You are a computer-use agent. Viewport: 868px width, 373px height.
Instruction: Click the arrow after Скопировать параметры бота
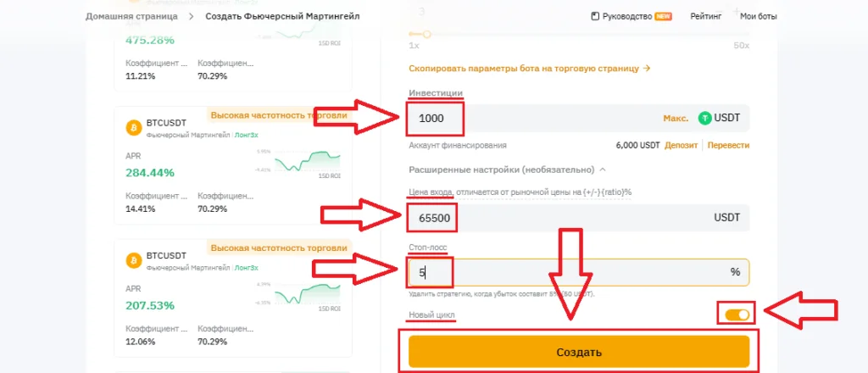[x=647, y=69]
